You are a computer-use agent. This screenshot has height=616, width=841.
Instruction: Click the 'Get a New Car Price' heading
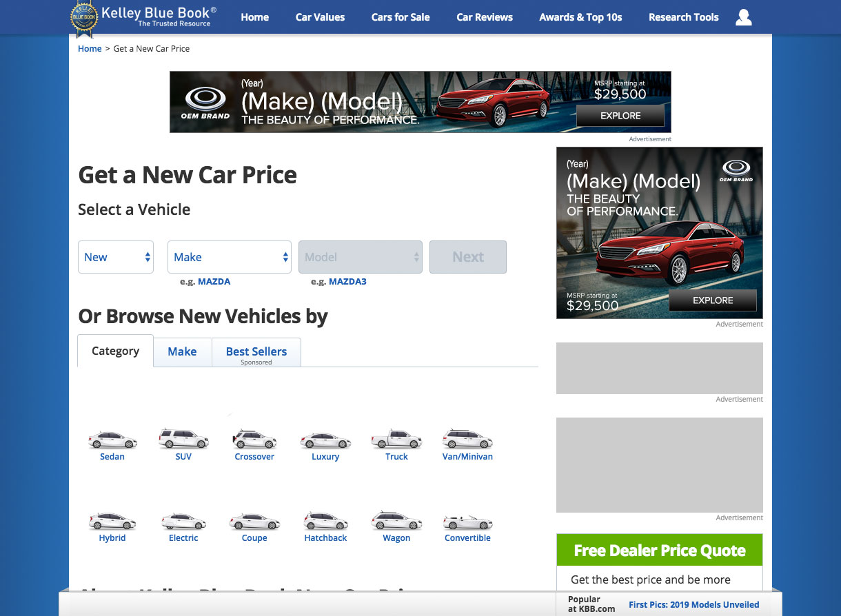188,175
